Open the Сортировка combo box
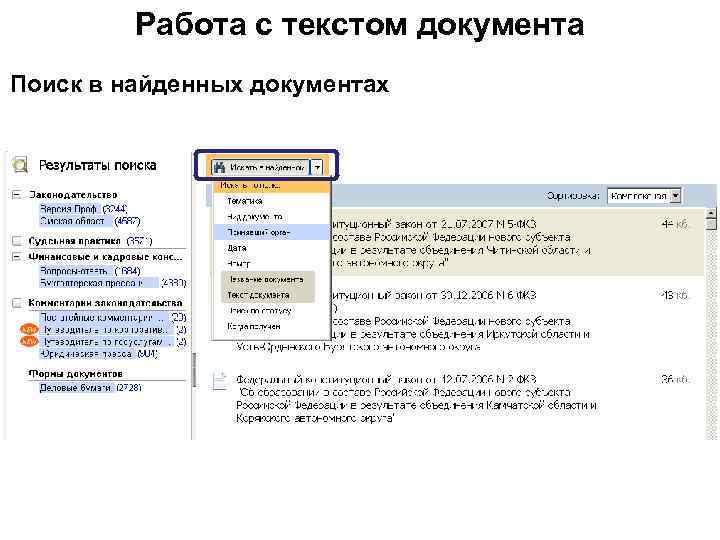 tap(644, 196)
